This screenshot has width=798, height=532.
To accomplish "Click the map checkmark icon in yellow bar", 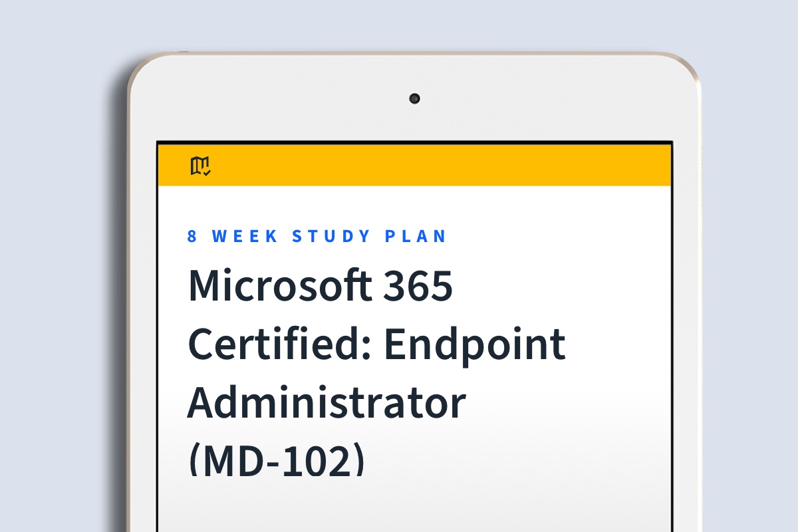I will [200, 166].
